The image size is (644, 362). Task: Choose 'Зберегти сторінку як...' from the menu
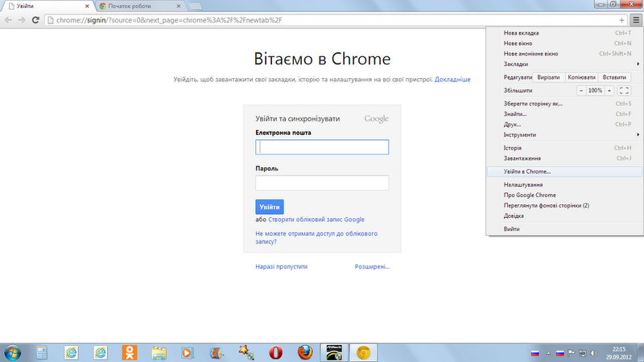[565, 104]
